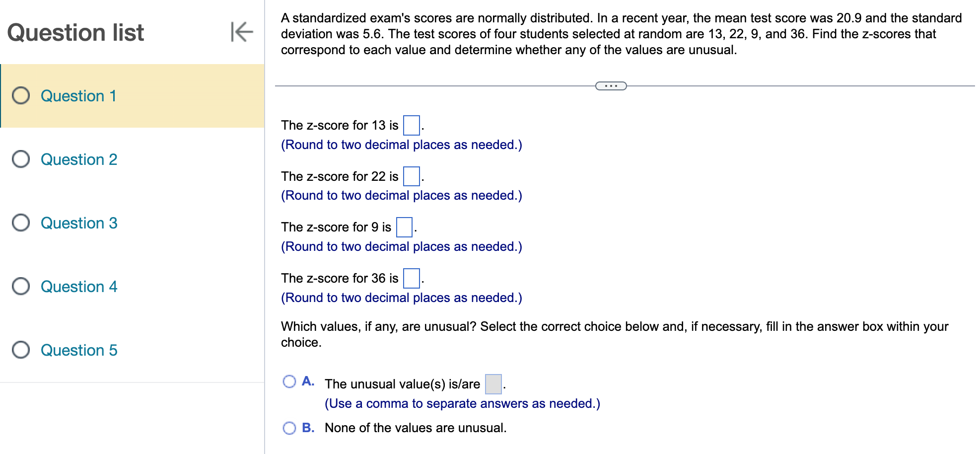The image size is (980, 454).
Task: Select choice A The unusual values is/are
Action: [289, 382]
